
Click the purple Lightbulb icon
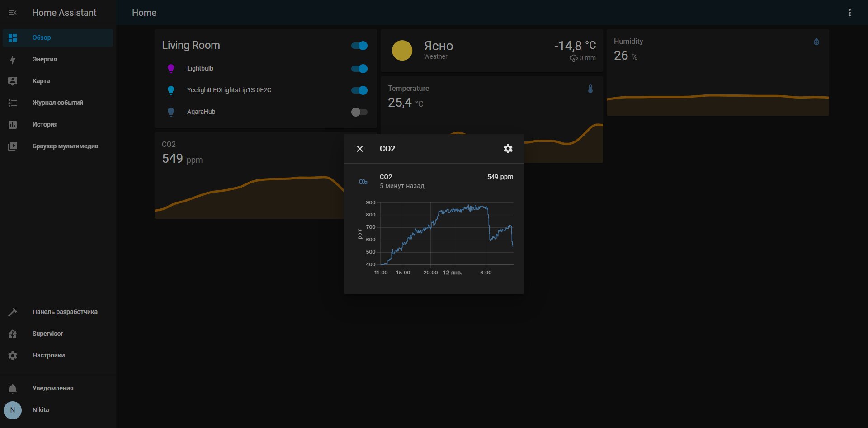171,68
